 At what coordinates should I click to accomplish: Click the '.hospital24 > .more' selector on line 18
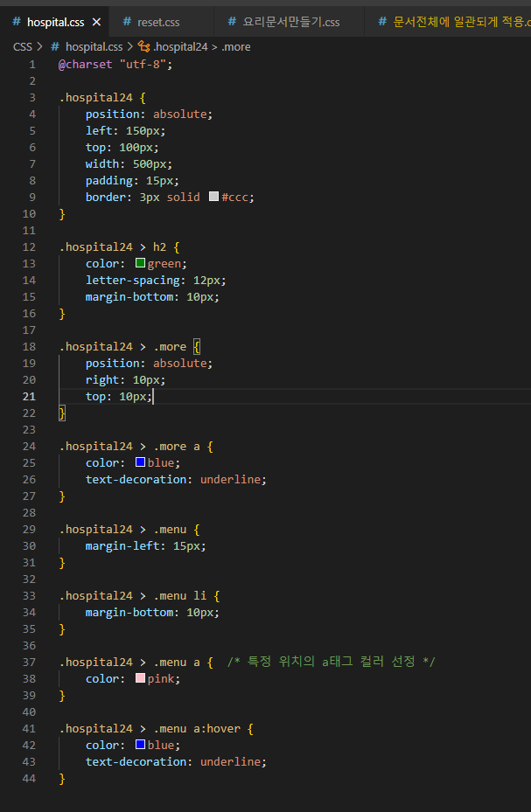(122, 346)
